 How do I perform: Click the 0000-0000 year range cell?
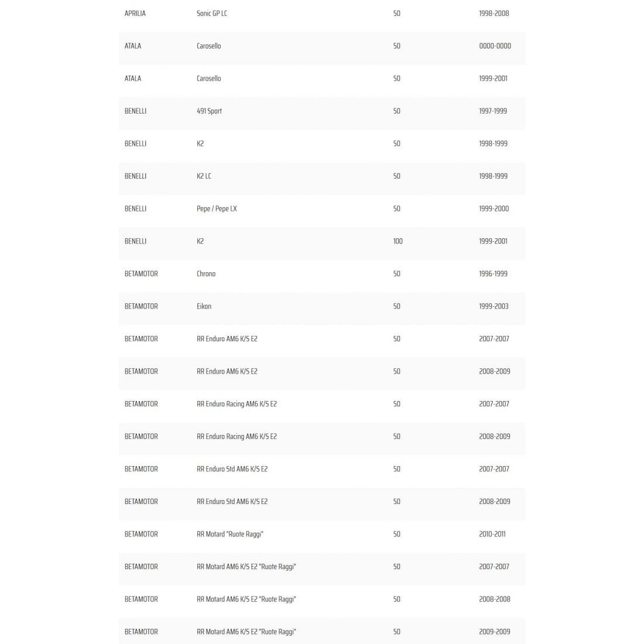(495, 46)
